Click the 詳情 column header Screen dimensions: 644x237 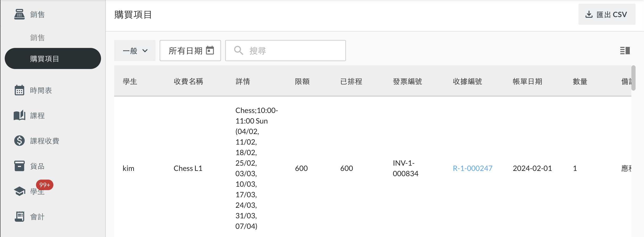243,81
